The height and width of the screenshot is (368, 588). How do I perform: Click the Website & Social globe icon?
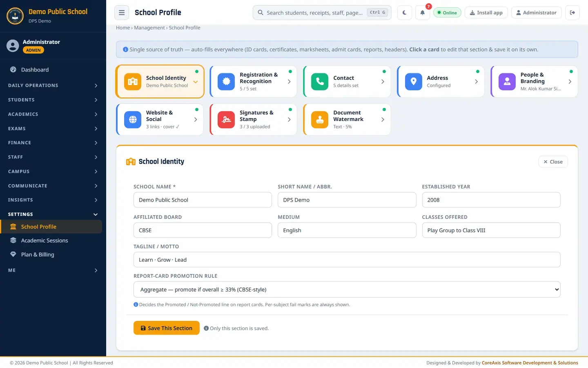tap(133, 120)
